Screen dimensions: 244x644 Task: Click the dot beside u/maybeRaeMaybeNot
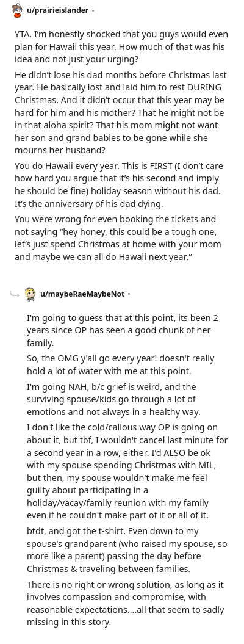coord(129,294)
